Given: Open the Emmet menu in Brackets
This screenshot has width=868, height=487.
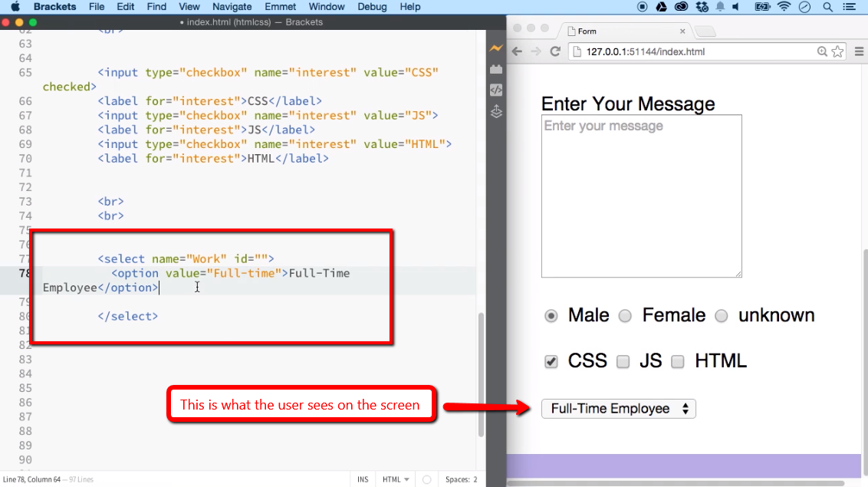Looking at the screenshot, I should pyautogui.click(x=280, y=7).
